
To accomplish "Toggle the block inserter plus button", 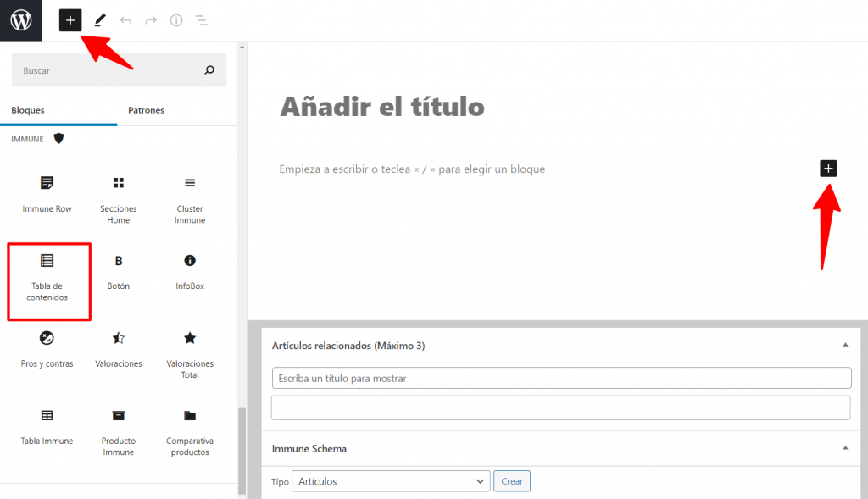I will pos(70,20).
